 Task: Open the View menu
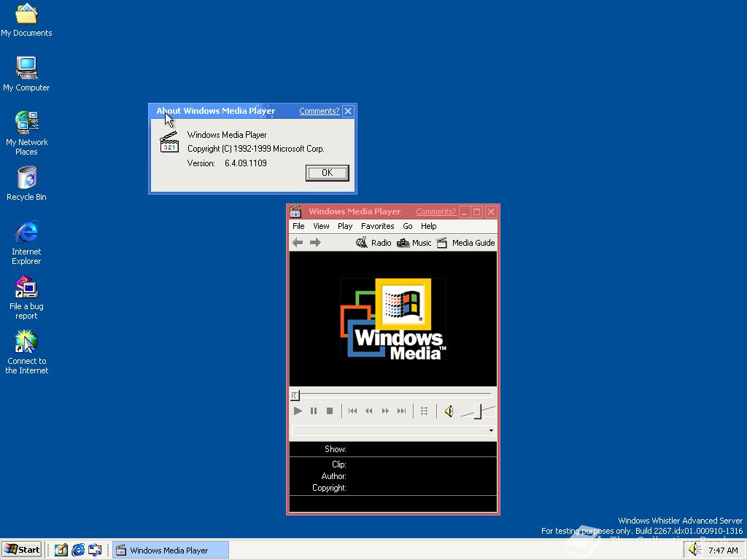pos(321,226)
